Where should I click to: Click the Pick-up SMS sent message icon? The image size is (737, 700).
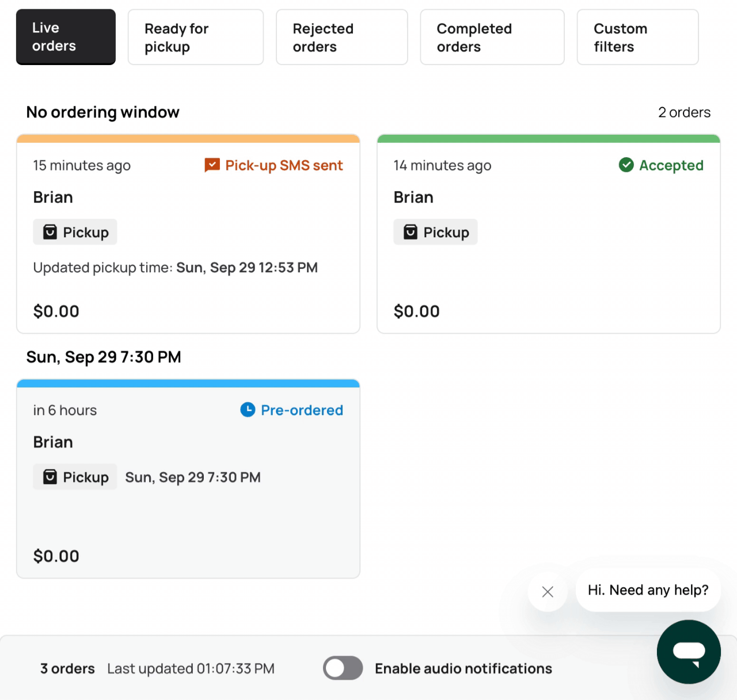point(212,165)
